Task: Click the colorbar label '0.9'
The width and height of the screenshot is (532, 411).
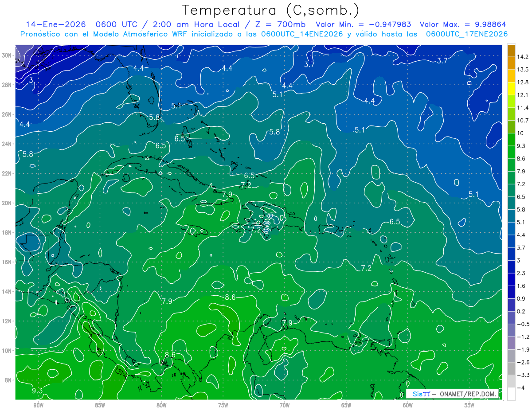Action: point(521,298)
